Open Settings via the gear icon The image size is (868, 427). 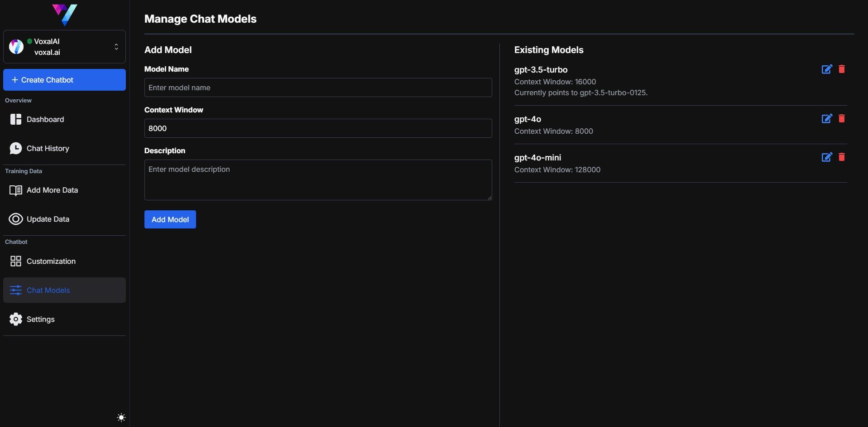[16, 320]
